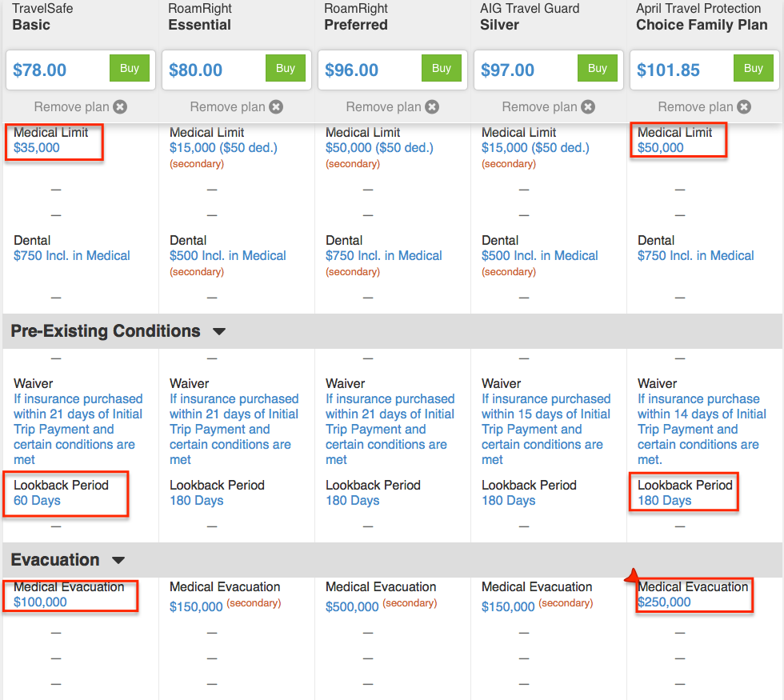Open RoamRight Preferred waiver description

click(x=390, y=429)
